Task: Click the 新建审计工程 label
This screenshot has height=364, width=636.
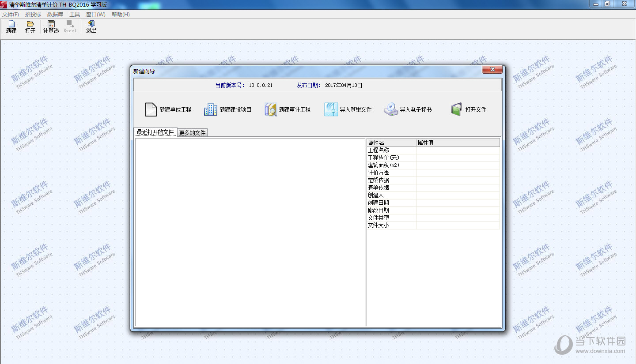Action: click(295, 109)
